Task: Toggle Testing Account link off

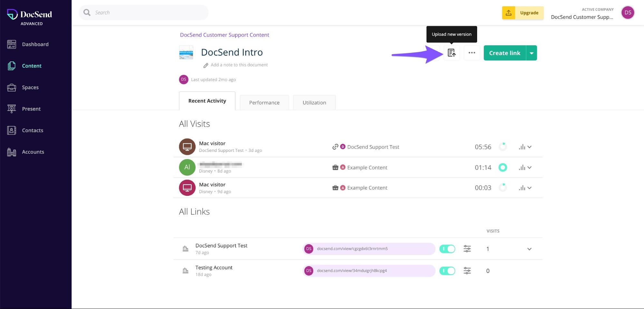Action: coord(447,271)
